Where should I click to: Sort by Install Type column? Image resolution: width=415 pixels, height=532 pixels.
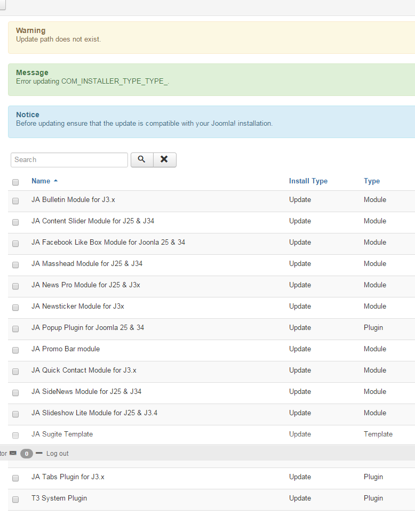pyautogui.click(x=308, y=181)
